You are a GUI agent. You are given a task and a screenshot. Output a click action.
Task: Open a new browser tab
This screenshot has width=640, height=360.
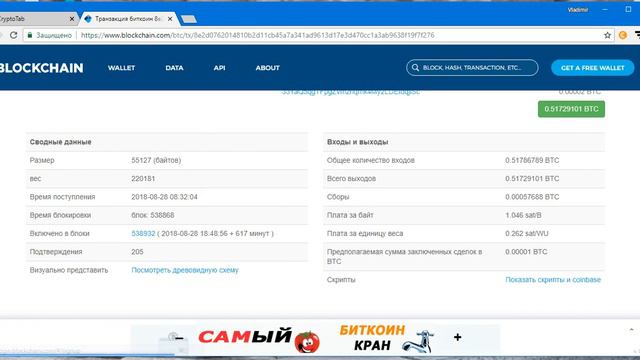189,19
